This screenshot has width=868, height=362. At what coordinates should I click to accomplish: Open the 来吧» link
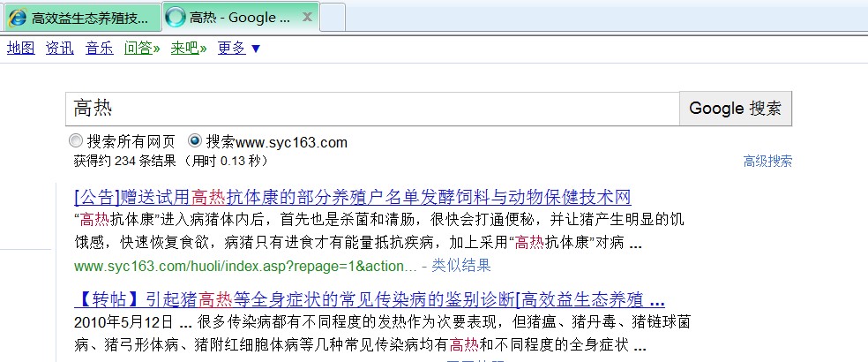(x=189, y=48)
